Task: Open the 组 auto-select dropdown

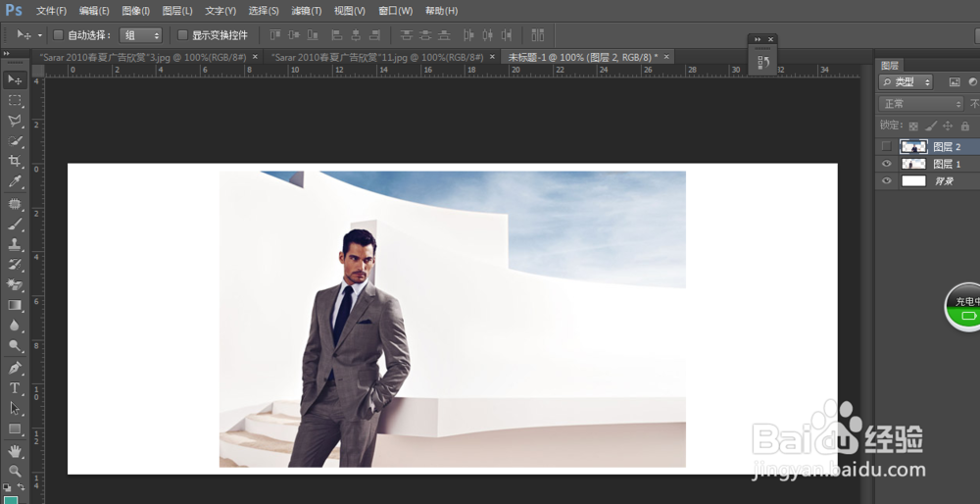Action: coord(140,35)
